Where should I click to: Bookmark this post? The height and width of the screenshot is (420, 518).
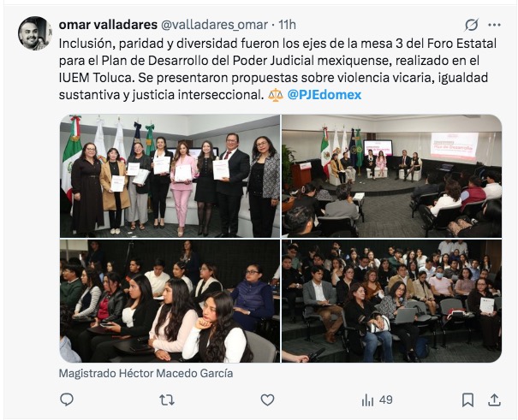pos(467,399)
